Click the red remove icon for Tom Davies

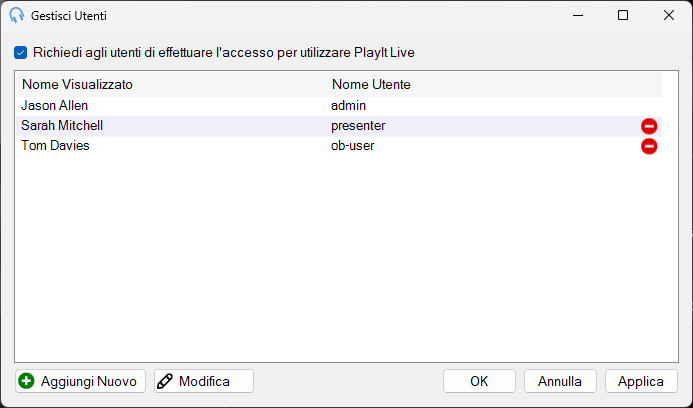(649, 146)
